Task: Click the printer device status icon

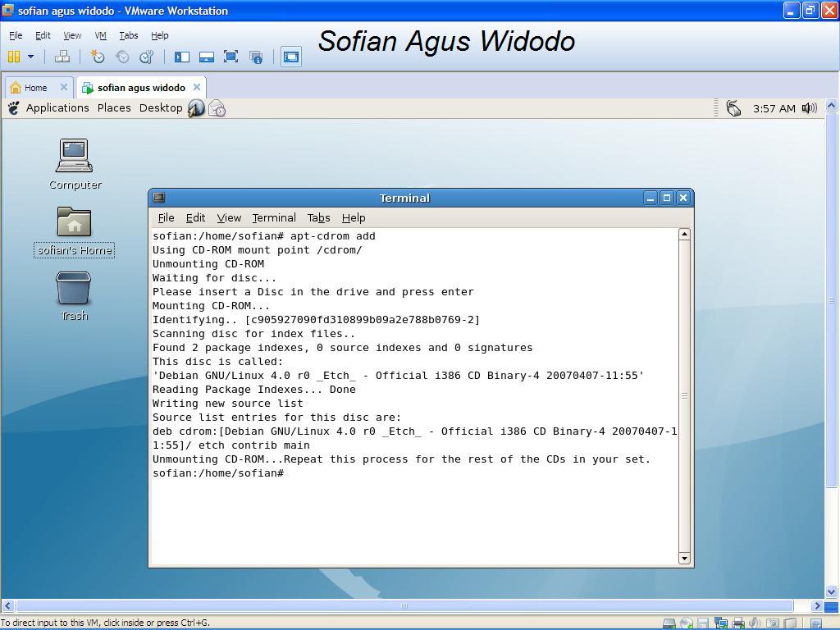Action: coord(738,623)
